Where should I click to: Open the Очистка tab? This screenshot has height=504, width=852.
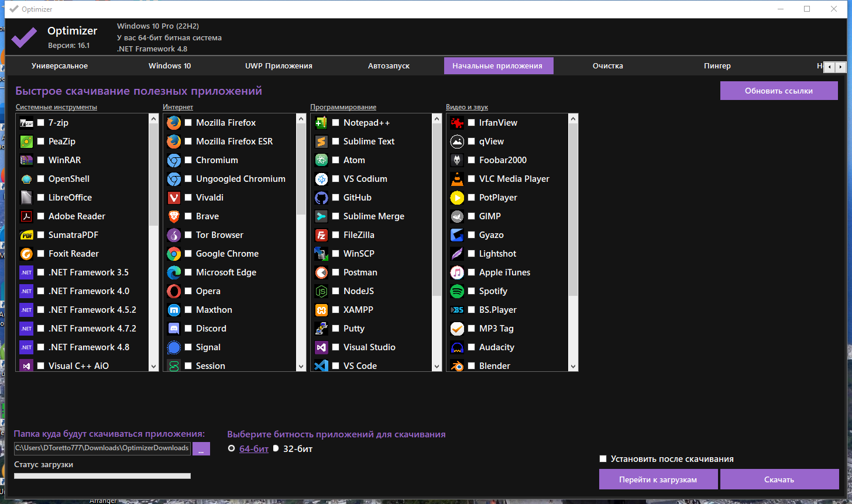[607, 65]
